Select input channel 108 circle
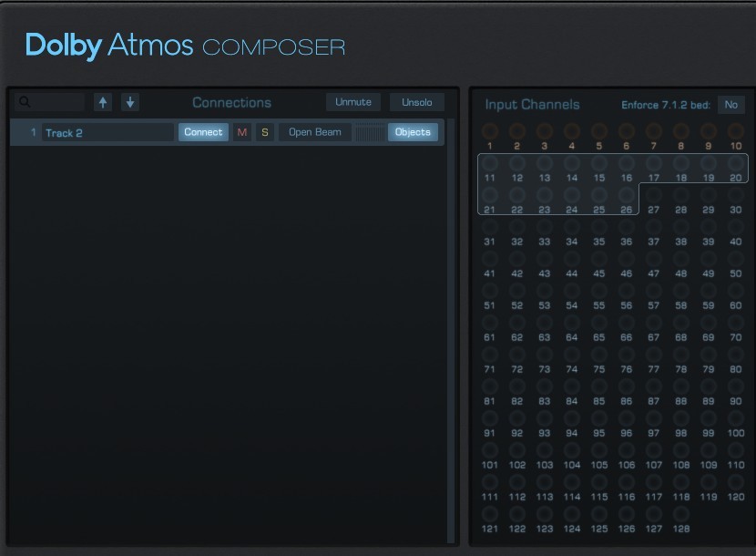The image size is (756, 556). coord(680,450)
